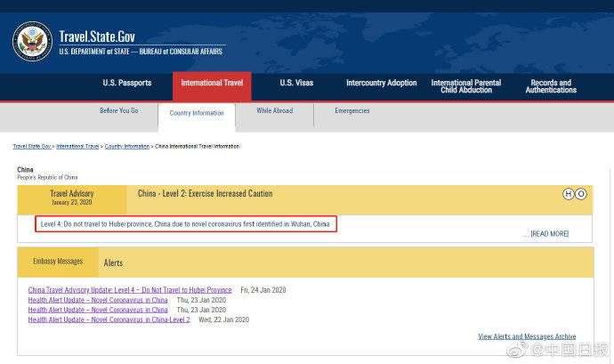Switch to the While Abroad tab
Viewport: 614px width, 364px height.
274,110
